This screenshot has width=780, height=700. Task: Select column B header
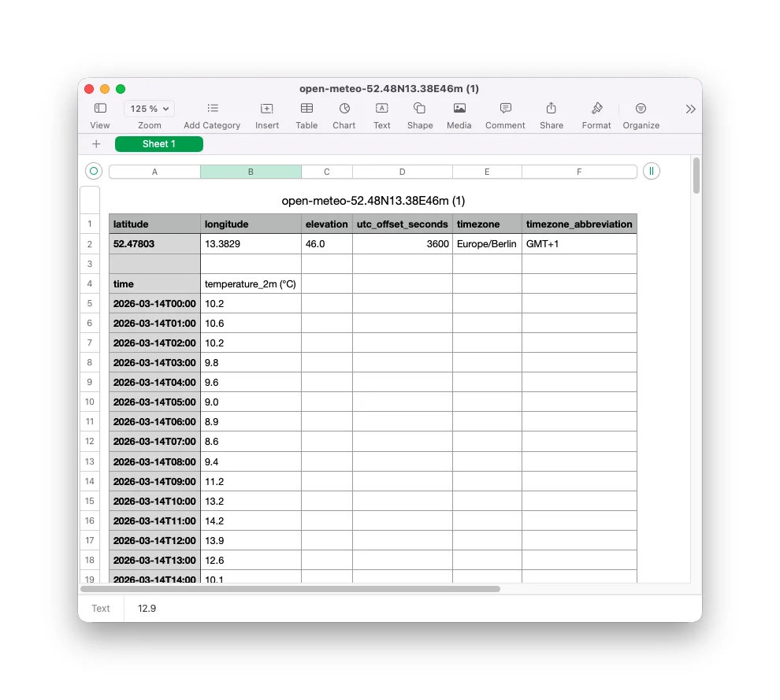click(x=250, y=171)
